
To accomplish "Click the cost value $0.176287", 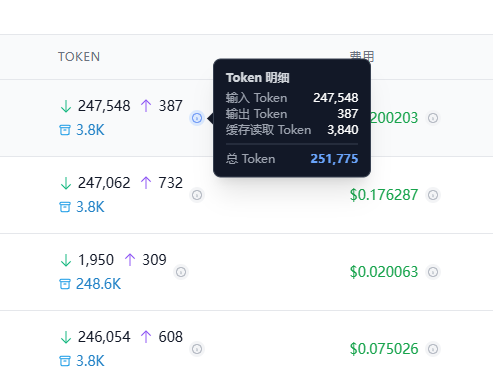I will [x=384, y=195].
